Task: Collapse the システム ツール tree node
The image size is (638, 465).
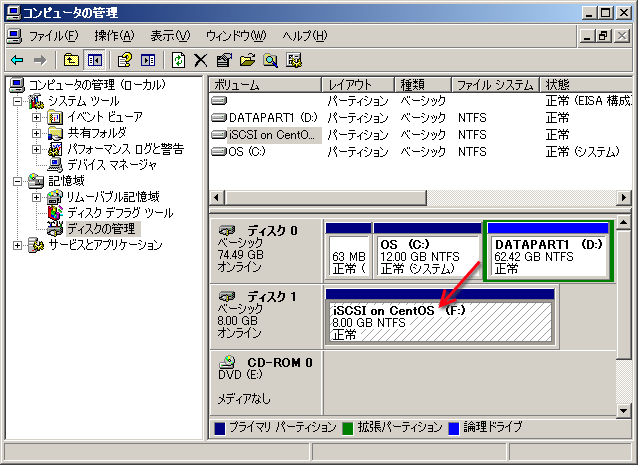Action: coord(17,101)
